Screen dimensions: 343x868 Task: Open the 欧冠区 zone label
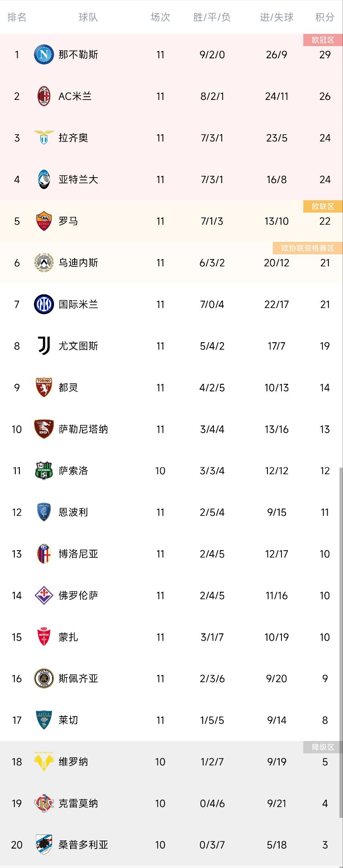(323, 40)
